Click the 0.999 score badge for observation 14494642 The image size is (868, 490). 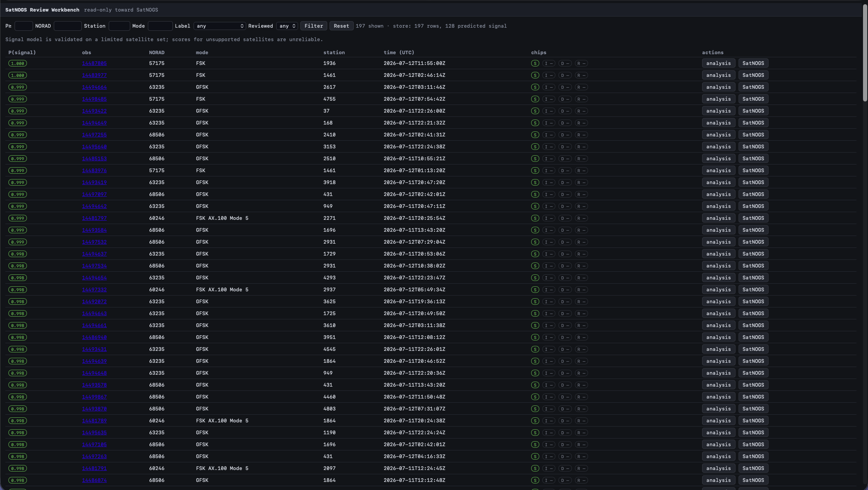pyautogui.click(x=18, y=206)
